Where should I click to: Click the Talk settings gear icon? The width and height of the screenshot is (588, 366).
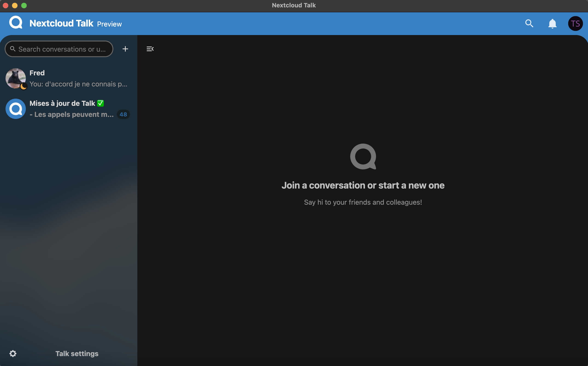pos(13,353)
